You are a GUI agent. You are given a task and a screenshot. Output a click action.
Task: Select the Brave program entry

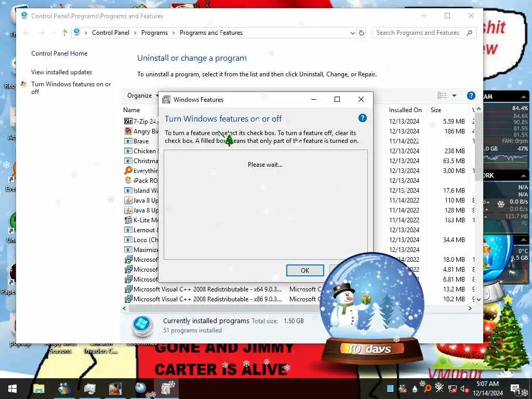[x=141, y=141]
